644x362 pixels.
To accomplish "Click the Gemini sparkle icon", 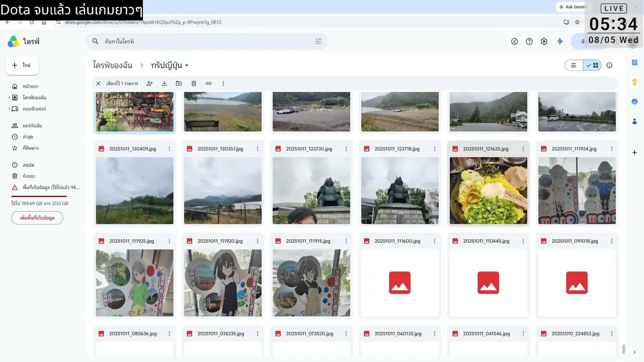I will coord(559,42).
